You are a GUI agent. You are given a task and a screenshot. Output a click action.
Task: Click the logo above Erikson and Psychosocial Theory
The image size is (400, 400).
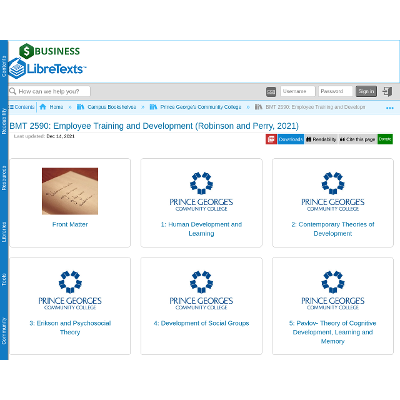(70, 290)
